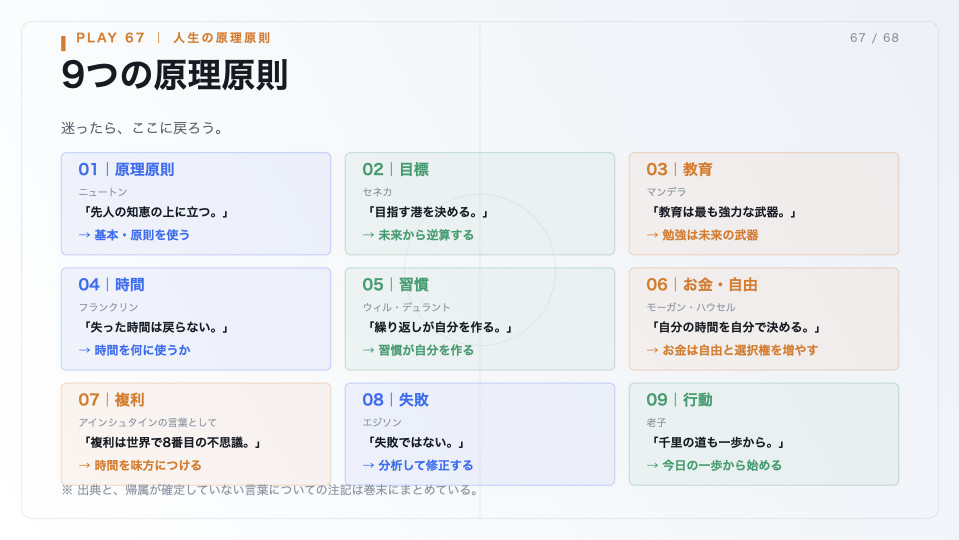Click the takeaway → 習慣が自分を作る
This screenshot has height=540, width=959.
(418, 350)
